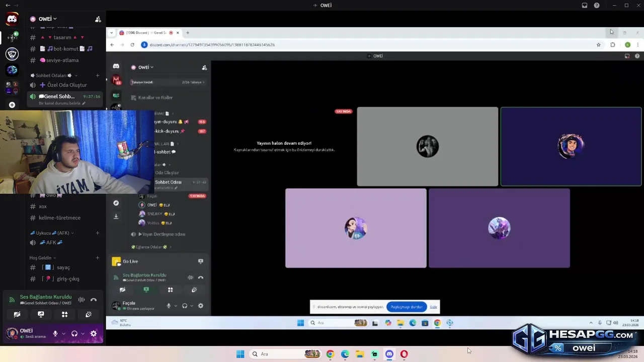Open the server folder in the server rail
The height and width of the screenshot is (362, 644).
click(12, 87)
